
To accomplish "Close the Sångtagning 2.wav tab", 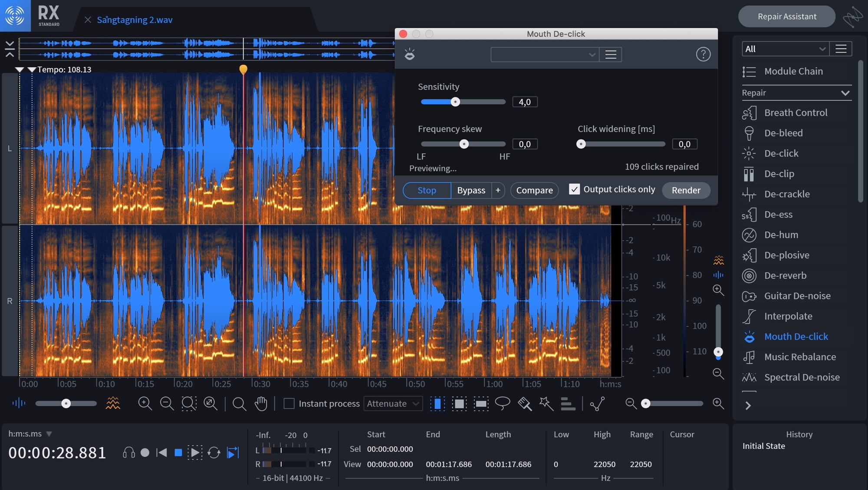I will click(88, 20).
